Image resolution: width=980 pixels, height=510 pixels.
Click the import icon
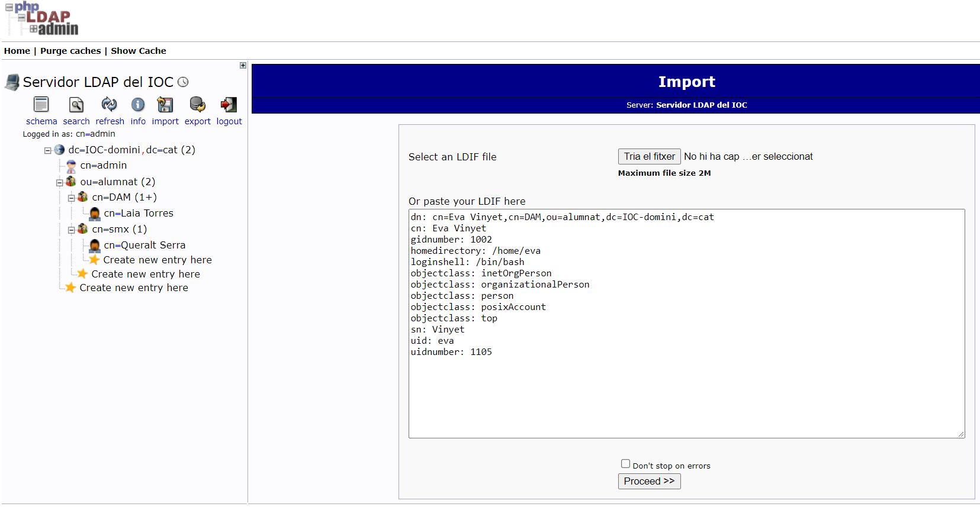click(165, 105)
